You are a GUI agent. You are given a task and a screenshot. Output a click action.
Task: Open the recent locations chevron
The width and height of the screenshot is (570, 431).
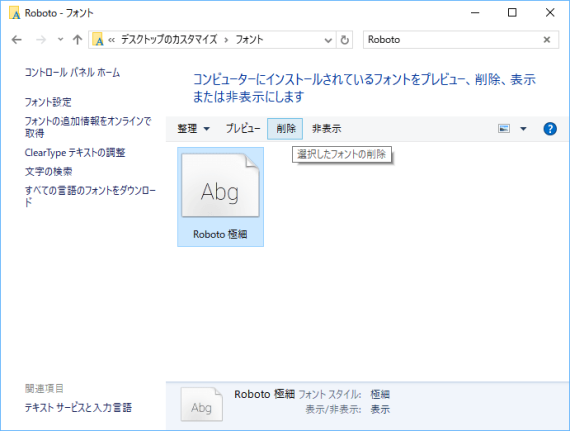[60, 40]
